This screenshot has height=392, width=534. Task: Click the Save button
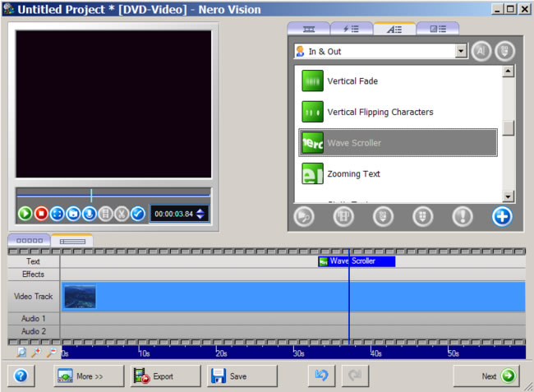coord(242,376)
